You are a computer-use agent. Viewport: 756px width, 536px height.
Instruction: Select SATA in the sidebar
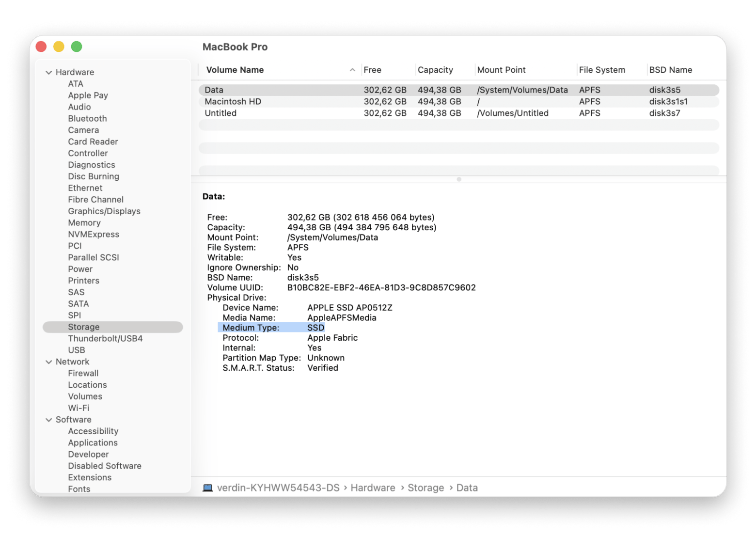pos(79,304)
